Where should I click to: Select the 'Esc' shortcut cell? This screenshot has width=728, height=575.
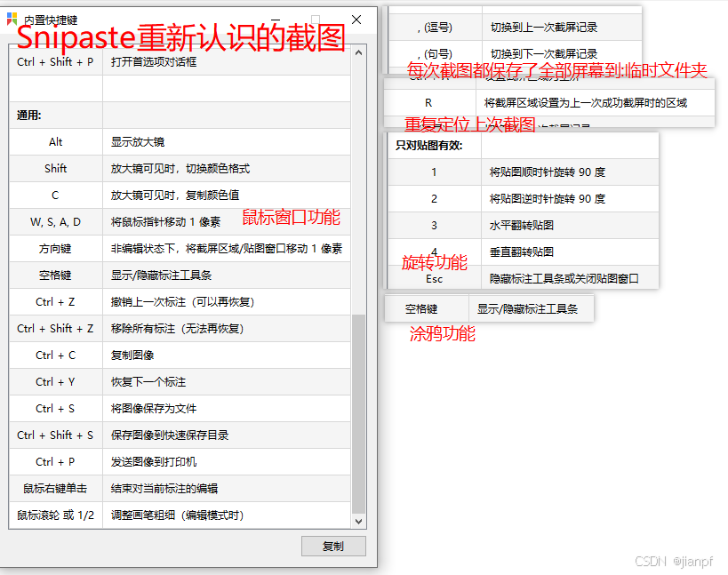click(x=434, y=279)
